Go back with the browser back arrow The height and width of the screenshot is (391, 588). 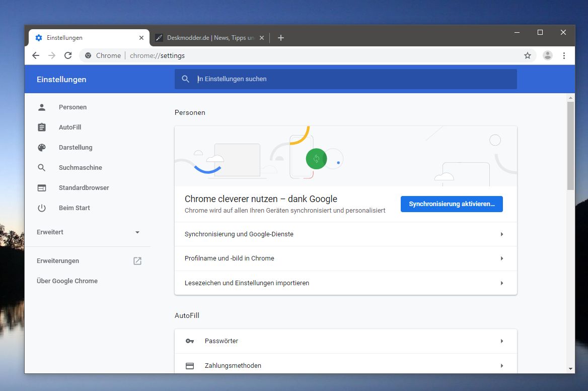click(x=36, y=55)
